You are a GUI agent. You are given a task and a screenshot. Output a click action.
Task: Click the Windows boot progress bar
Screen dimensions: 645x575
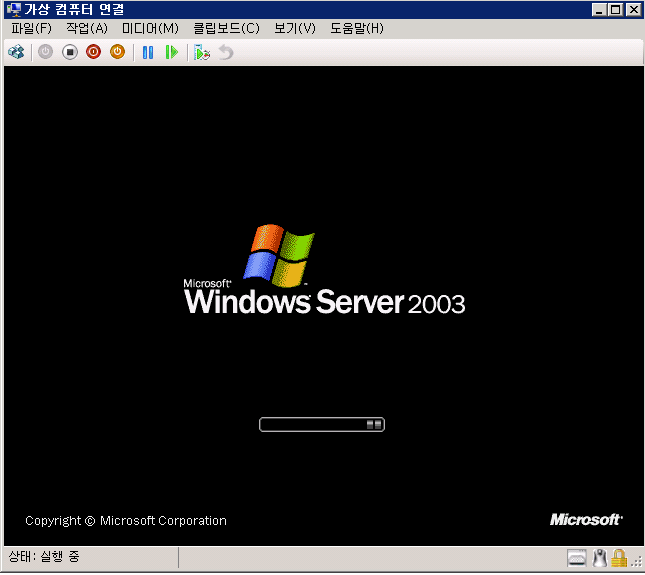[x=322, y=424]
